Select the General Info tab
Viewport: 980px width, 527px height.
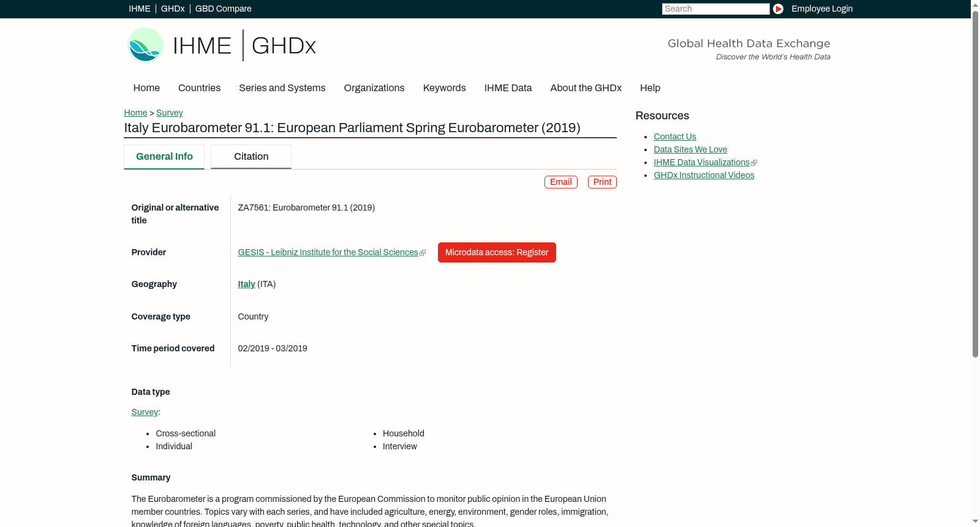coord(164,157)
